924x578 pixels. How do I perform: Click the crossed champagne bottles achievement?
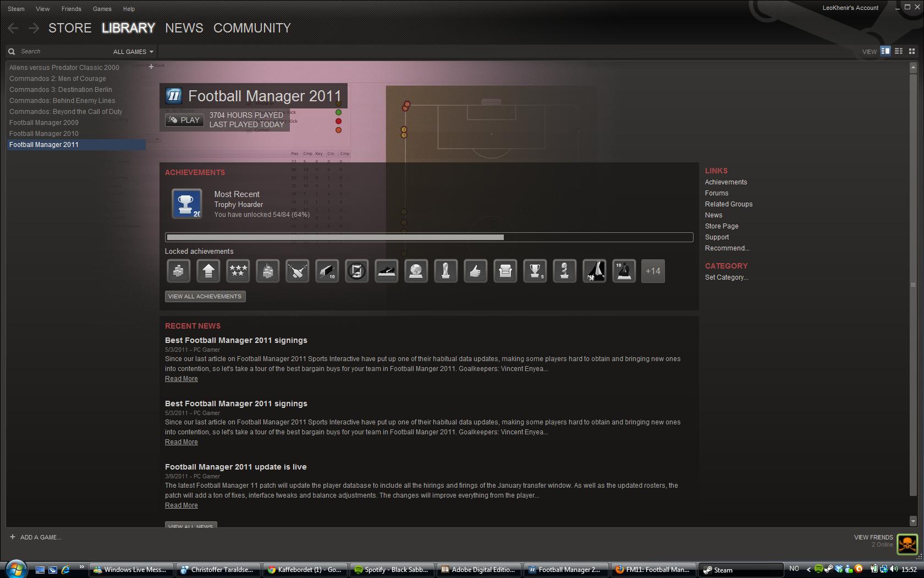[297, 271]
